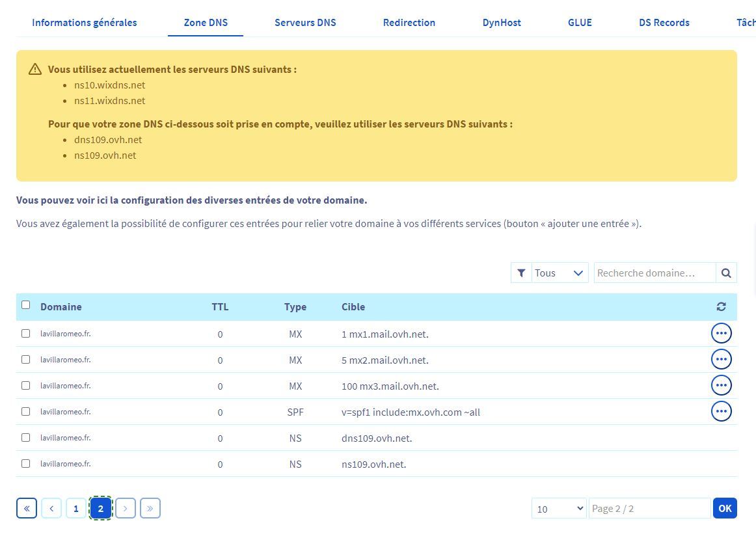The height and width of the screenshot is (538, 756).
Task: Go to the first page with double-arrow
Action: coord(27,508)
